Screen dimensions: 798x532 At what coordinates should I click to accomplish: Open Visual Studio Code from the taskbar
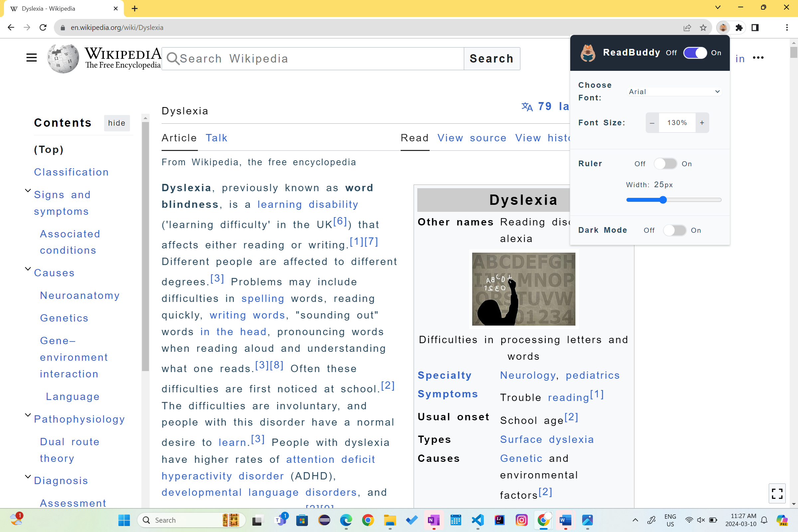click(x=477, y=520)
